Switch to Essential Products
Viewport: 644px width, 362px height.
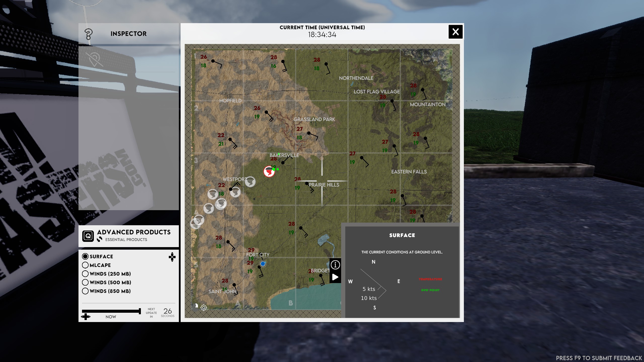[126, 240]
